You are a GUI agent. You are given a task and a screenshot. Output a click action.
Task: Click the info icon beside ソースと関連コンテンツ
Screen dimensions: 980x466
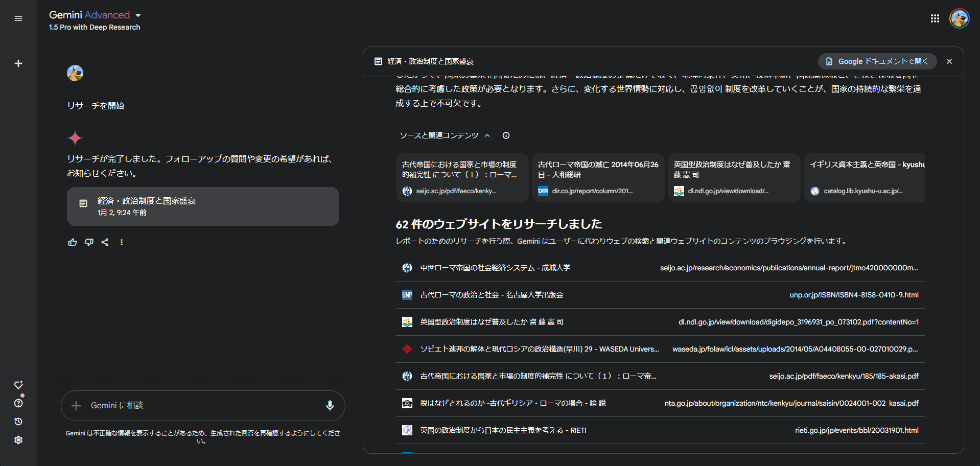(506, 135)
